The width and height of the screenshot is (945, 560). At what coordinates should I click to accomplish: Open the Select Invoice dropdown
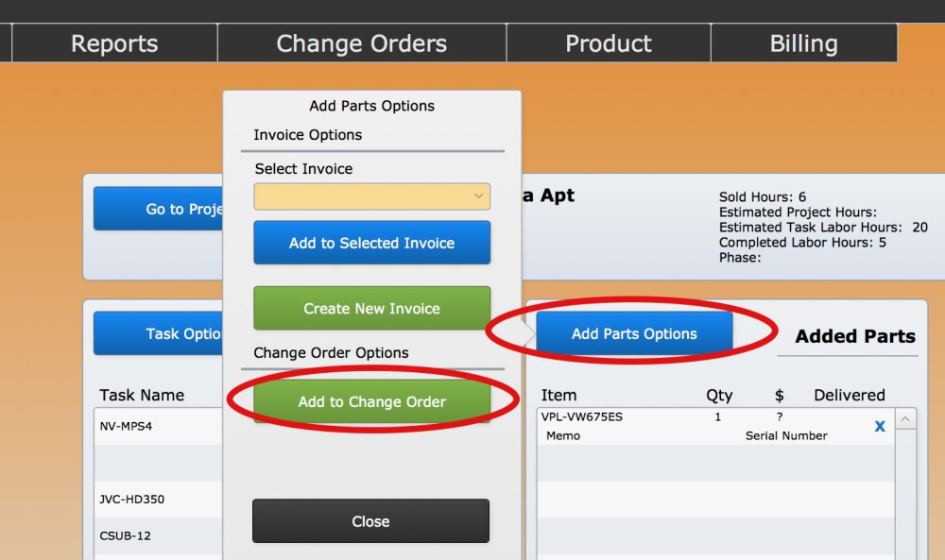371,196
